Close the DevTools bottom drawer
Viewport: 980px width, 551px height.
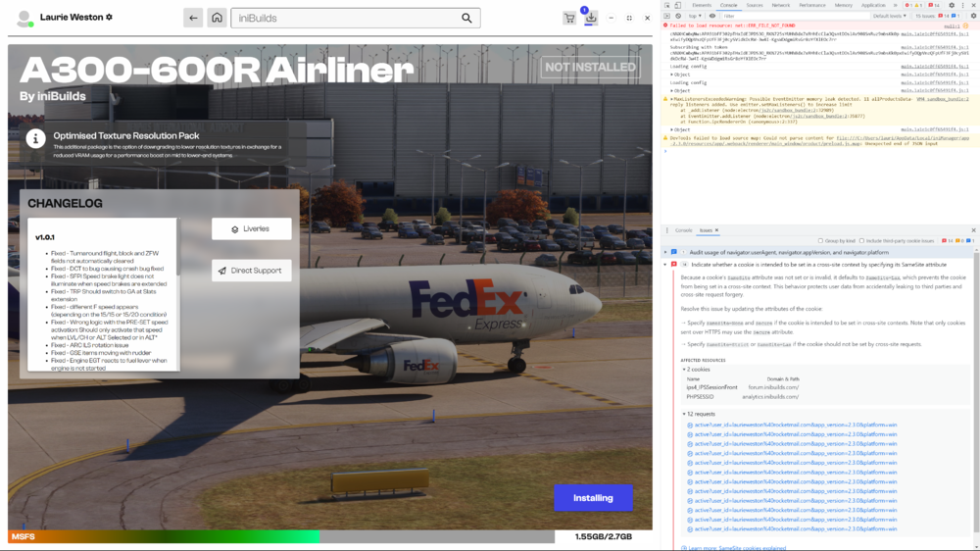coord(973,230)
